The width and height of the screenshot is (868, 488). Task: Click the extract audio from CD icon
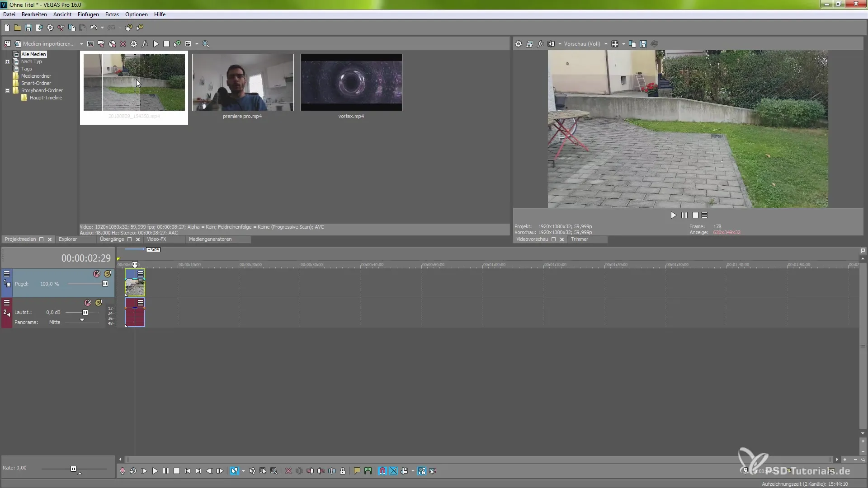(x=112, y=44)
